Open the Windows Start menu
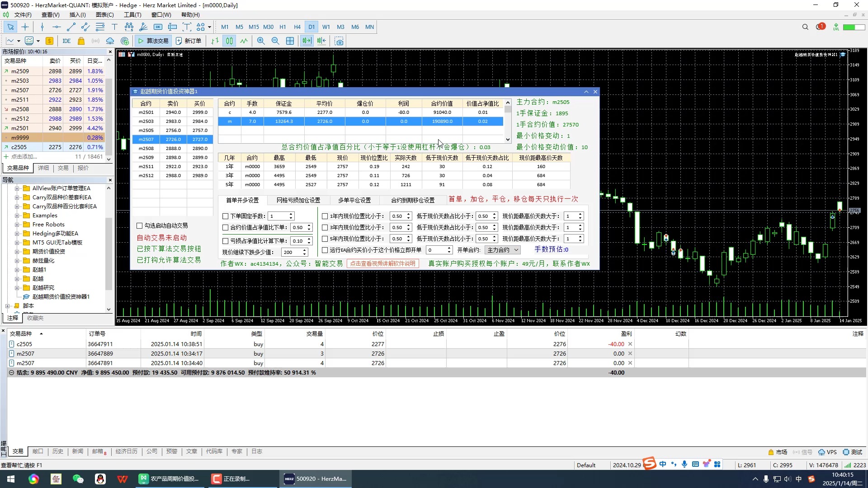This screenshot has width=868, height=488. (x=11, y=479)
